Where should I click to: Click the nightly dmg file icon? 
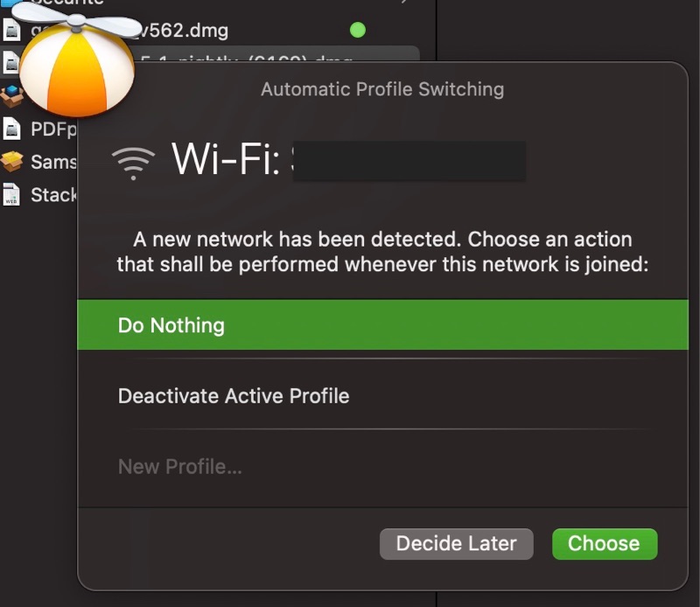point(10,61)
